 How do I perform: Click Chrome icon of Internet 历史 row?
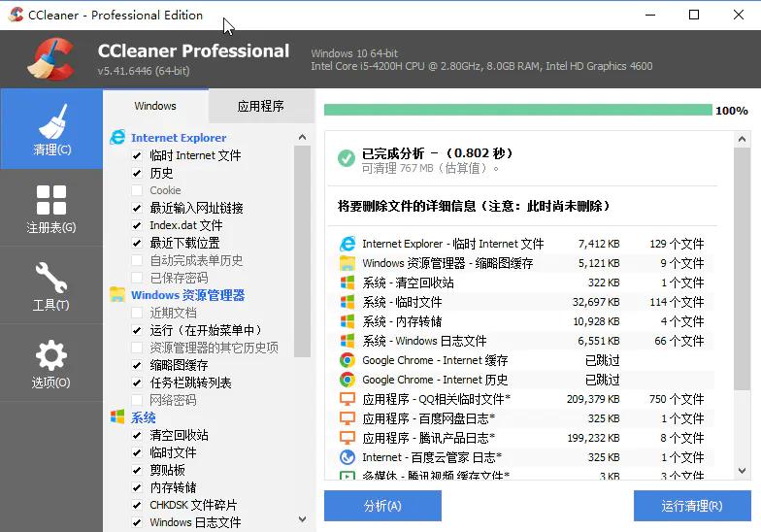coord(347,380)
